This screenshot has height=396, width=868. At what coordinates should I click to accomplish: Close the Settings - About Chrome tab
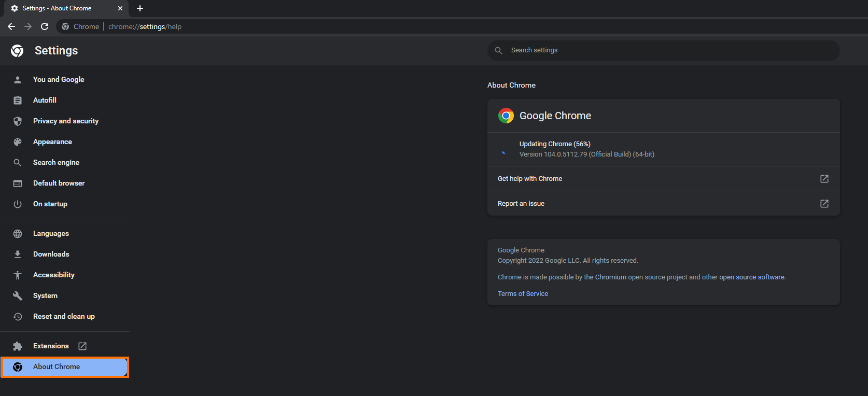120,8
